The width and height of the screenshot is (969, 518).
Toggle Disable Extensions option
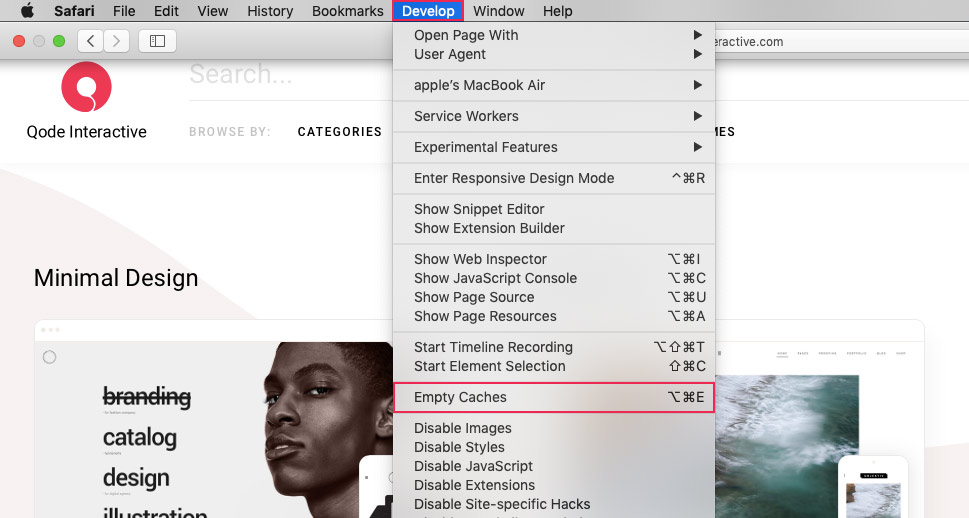tap(554, 485)
